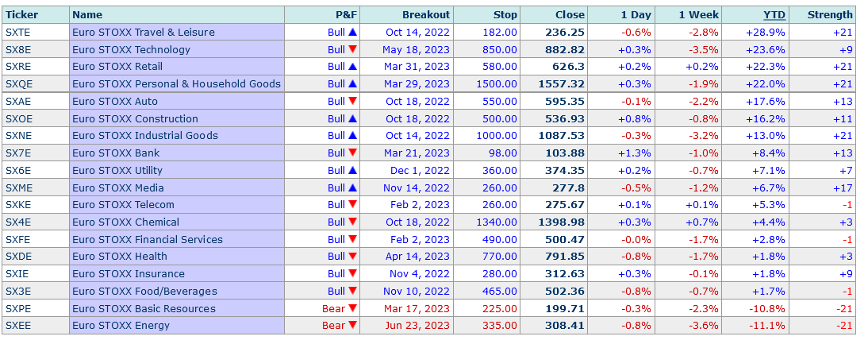This screenshot has width=868, height=344.
Task: Click breakout date Jun 23, 2023
Action: [x=417, y=325]
